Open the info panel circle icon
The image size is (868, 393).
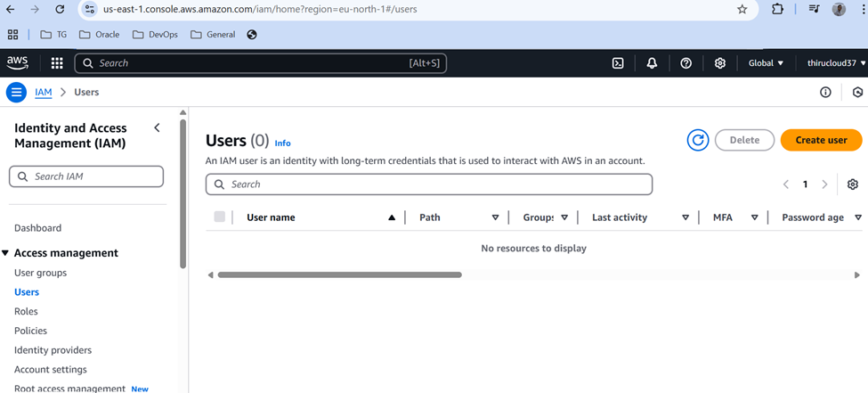click(825, 92)
